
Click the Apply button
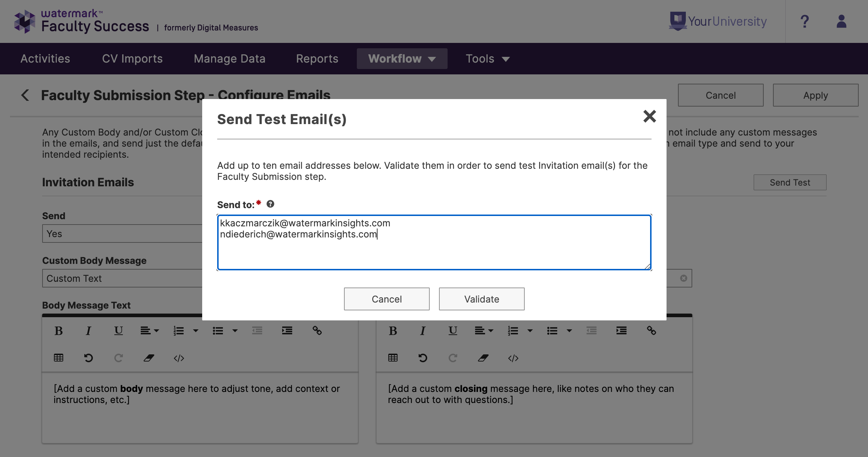point(815,95)
